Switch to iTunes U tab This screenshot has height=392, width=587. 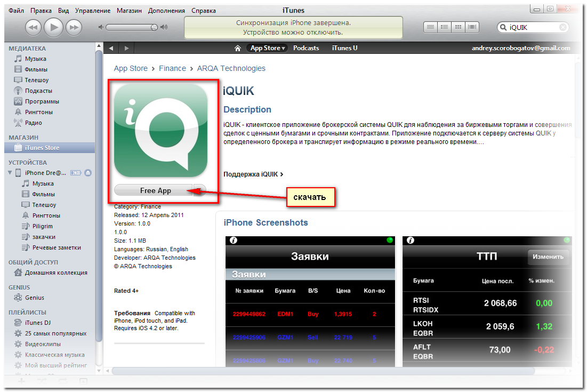[x=344, y=48]
